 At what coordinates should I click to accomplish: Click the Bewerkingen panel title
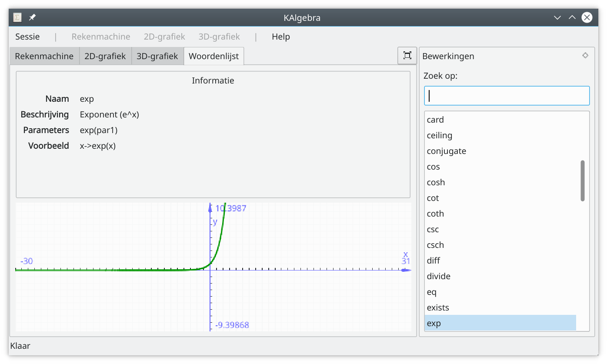(x=448, y=56)
